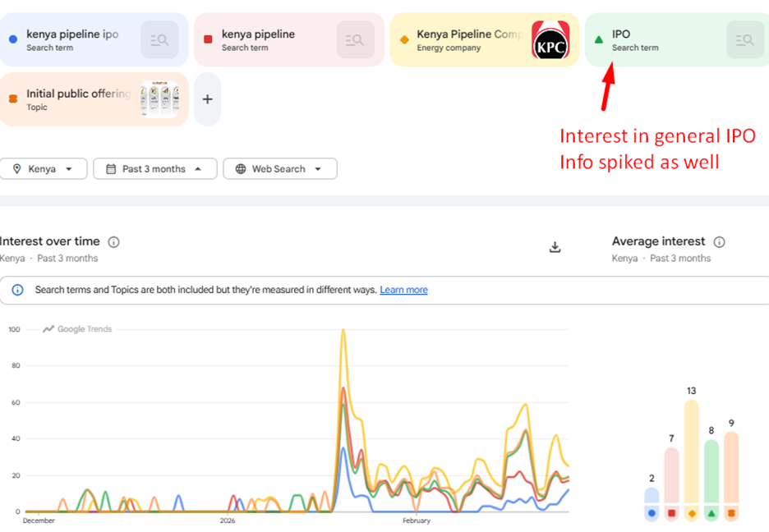The width and height of the screenshot is (769, 532).
Task: Download the Interest over time chart
Action: click(555, 247)
